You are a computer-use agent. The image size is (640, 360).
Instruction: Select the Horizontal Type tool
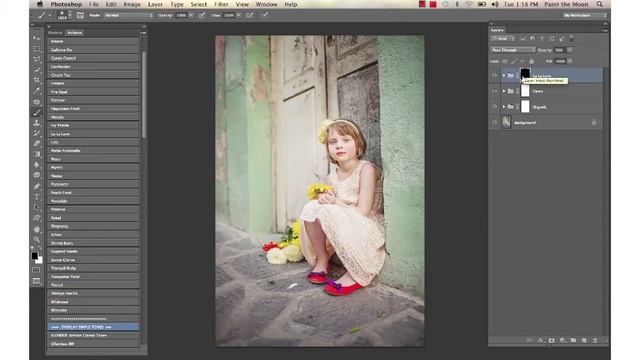[37, 197]
